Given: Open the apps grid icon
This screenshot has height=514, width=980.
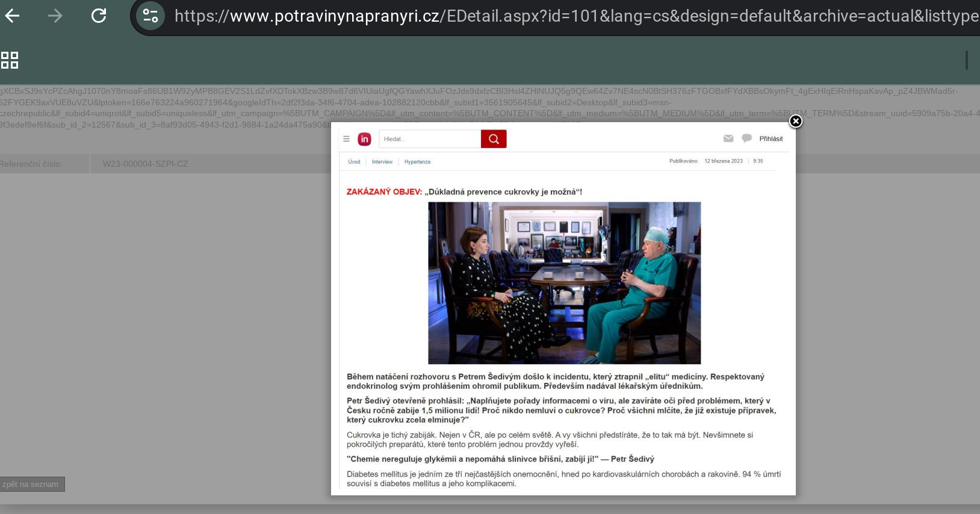Looking at the screenshot, I should (10, 60).
